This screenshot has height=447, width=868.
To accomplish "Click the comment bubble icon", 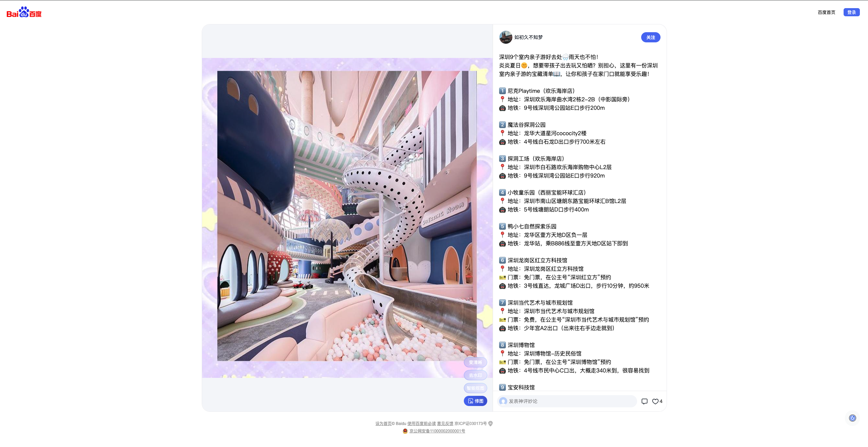I will click(x=644, y=401).
